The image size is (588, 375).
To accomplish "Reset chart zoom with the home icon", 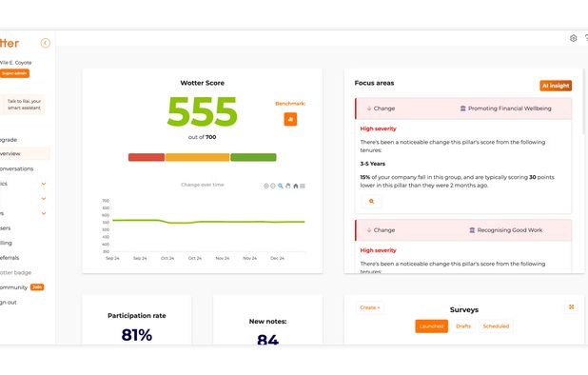I will point(296,186).
